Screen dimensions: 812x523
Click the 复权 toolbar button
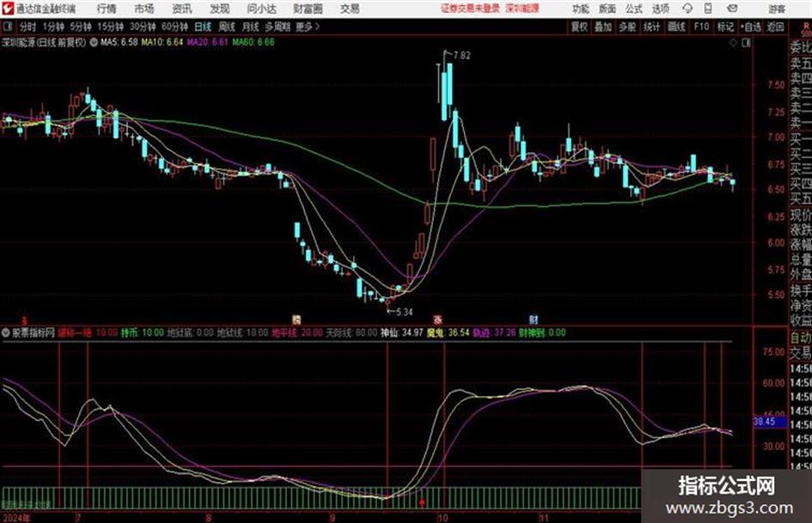tap(579, 27)
